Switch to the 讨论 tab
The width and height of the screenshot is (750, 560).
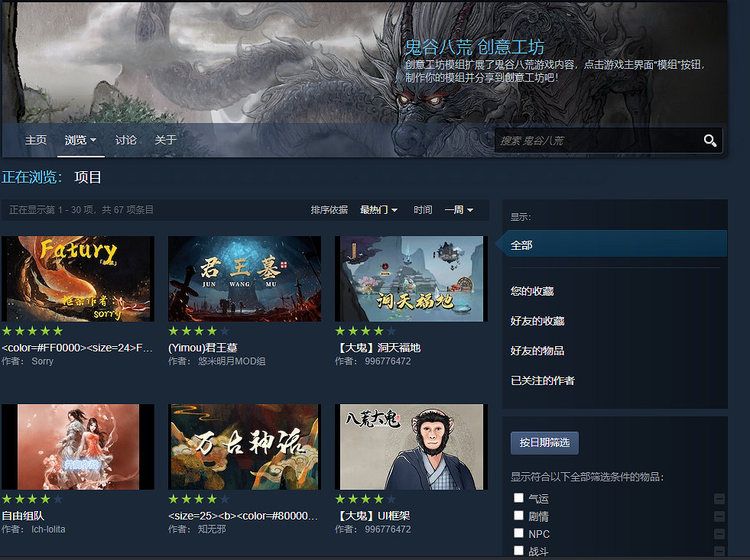(x=126, y=141)
